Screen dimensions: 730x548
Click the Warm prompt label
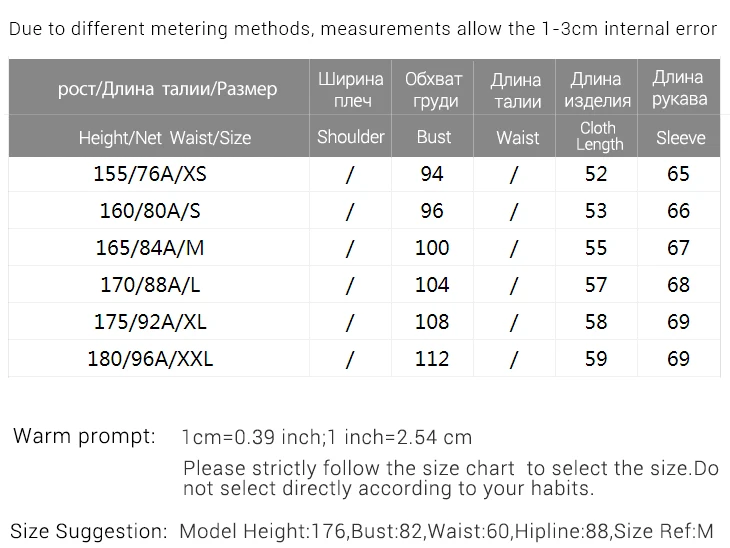pos(84,436)
